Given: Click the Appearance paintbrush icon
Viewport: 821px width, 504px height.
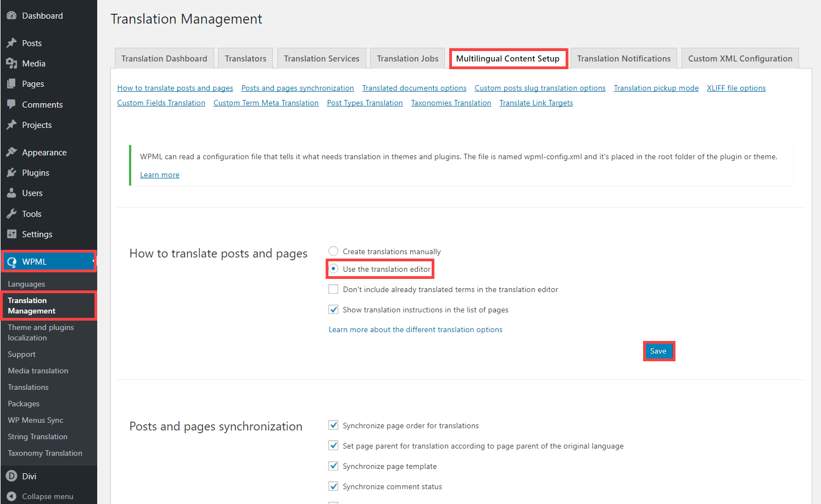Looking at the screenshot, I should (x=12, y=152).
